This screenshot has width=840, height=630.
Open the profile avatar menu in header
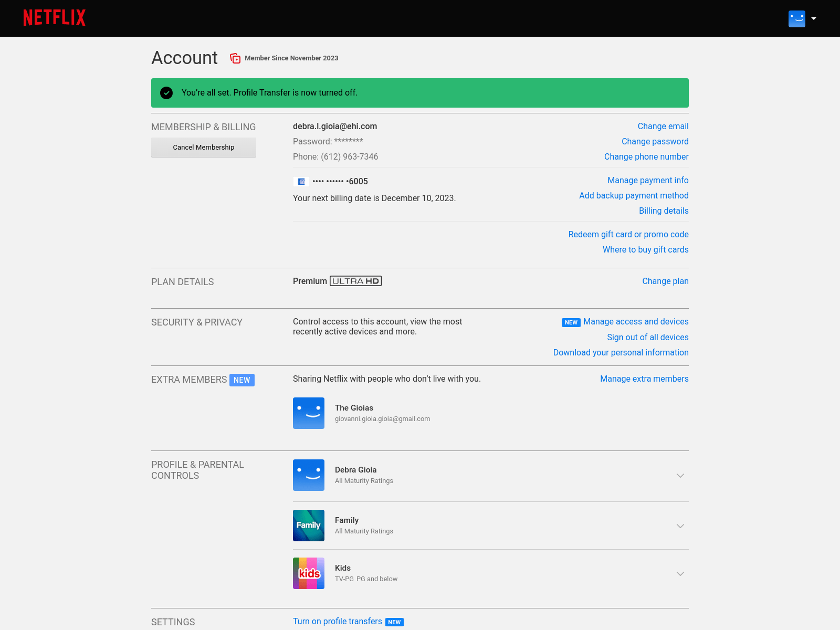coord(797,19)
